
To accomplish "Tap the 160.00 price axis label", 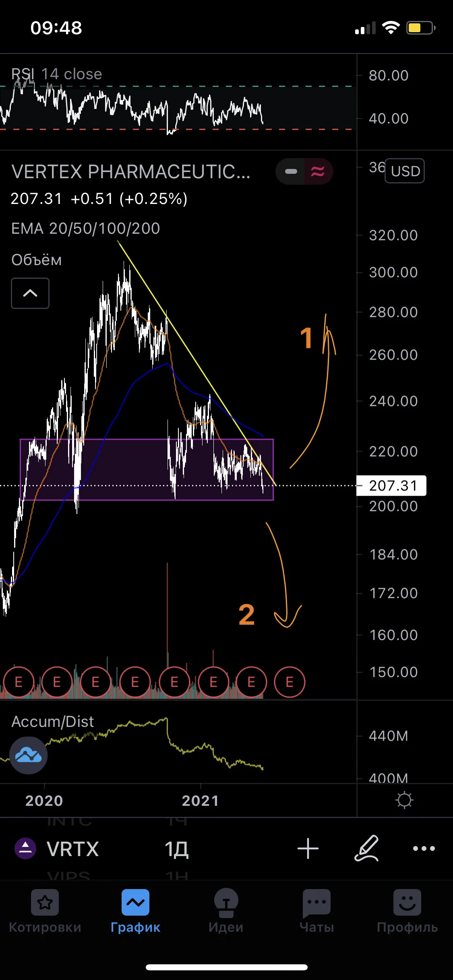I will tap(393, 635).
